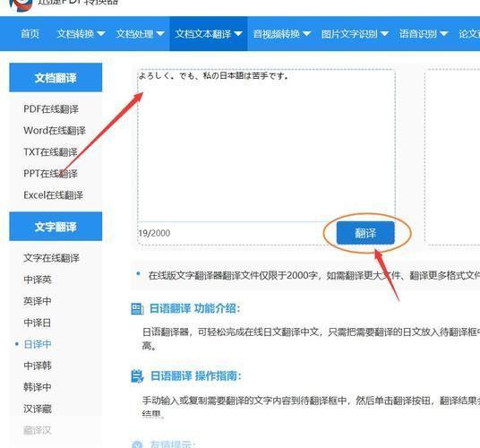Select 中译英 translation mode
The width and height of the screenshot is (480, 448).
pos(38,280)
